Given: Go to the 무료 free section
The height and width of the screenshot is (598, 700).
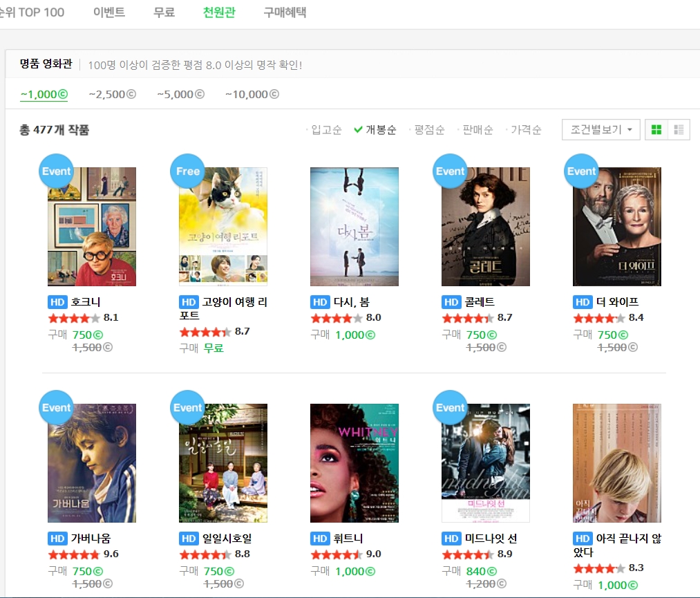Looking at the screenshot, I should (x=164, y=12).
